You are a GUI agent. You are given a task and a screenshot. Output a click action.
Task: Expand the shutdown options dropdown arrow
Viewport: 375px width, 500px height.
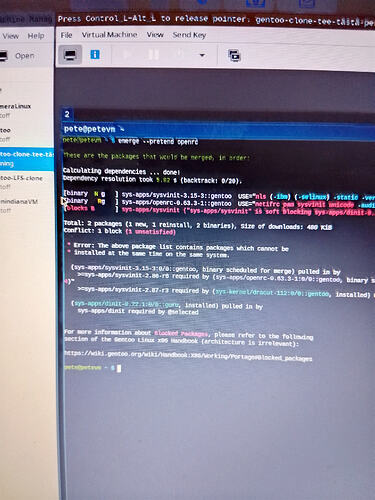tap(202, 55)
